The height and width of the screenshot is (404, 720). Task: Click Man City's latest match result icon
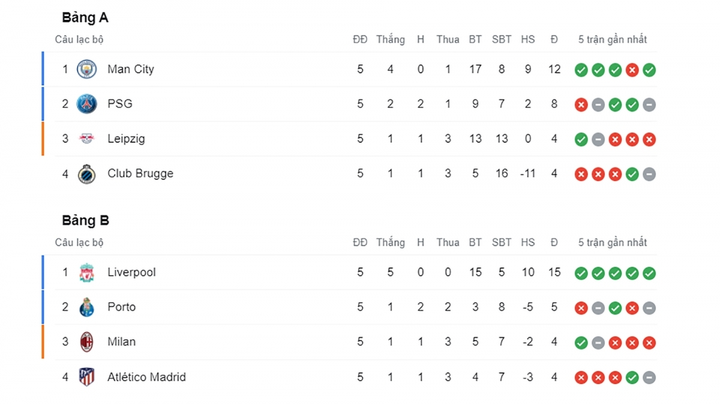pos(649,70)
